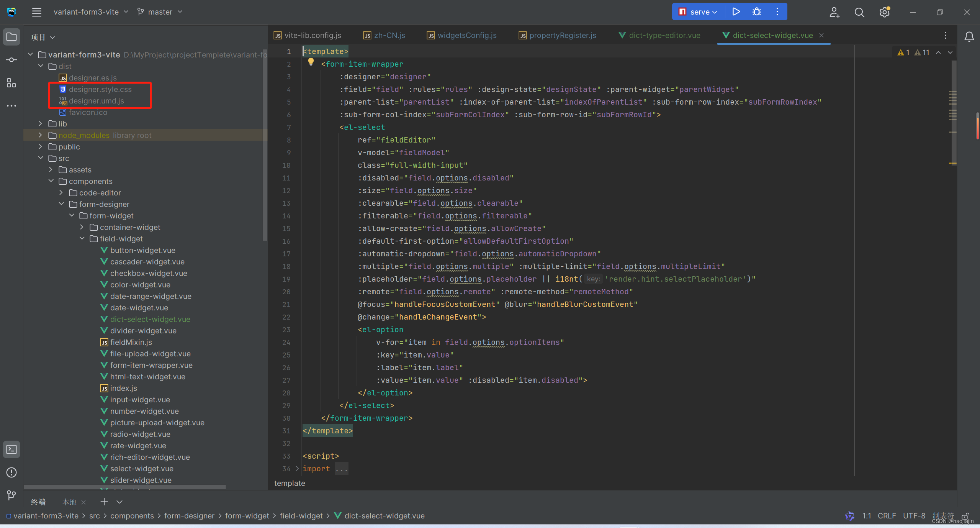Toggle read-only lock icon in status bar

pos(965,516)
